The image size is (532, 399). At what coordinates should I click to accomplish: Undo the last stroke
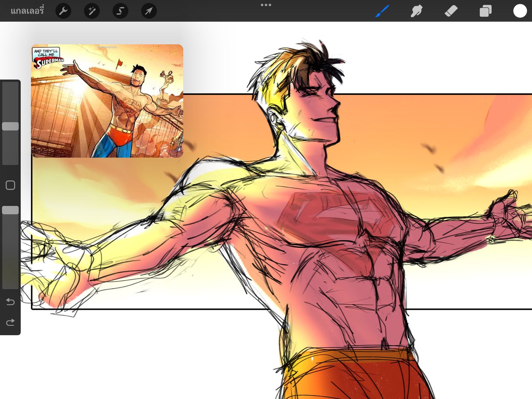click(x=10, y=302)
